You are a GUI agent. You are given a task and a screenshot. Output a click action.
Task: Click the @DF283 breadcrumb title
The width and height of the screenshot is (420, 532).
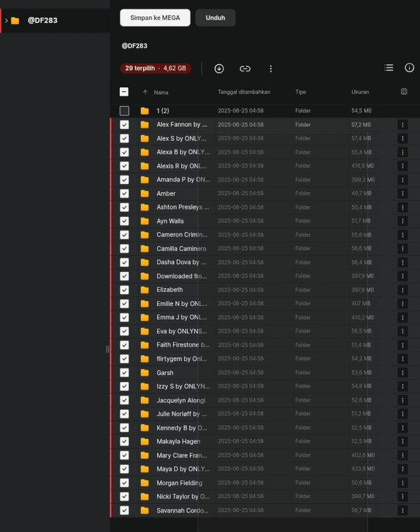tap(134, 46)
